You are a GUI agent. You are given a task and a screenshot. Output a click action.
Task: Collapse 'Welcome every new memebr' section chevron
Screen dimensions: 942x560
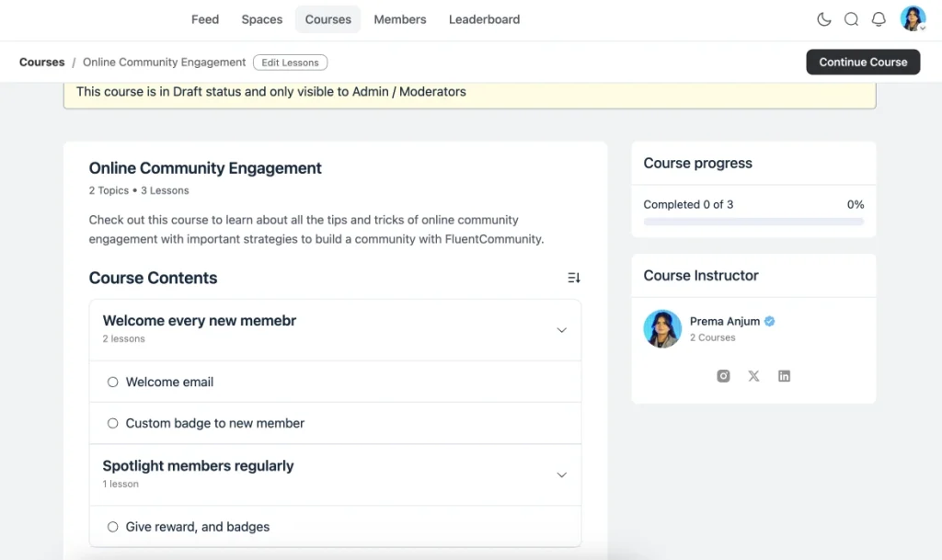561,330
